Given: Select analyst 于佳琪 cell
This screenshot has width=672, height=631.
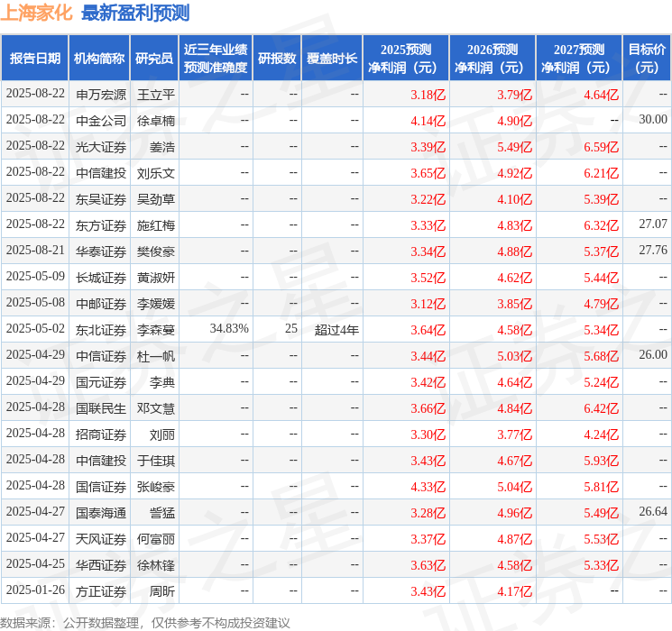Looking at the screenshot, I should tap(155, 460).
